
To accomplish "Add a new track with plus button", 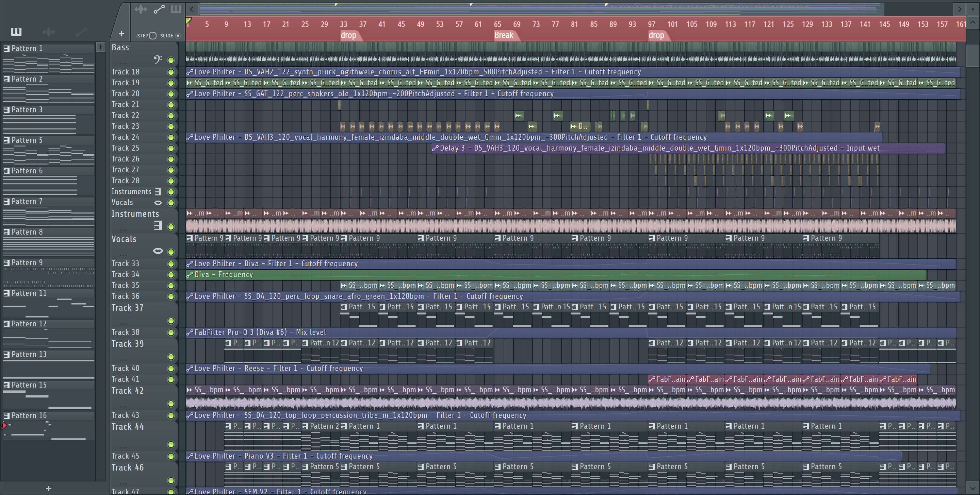I will coord(121,34).
